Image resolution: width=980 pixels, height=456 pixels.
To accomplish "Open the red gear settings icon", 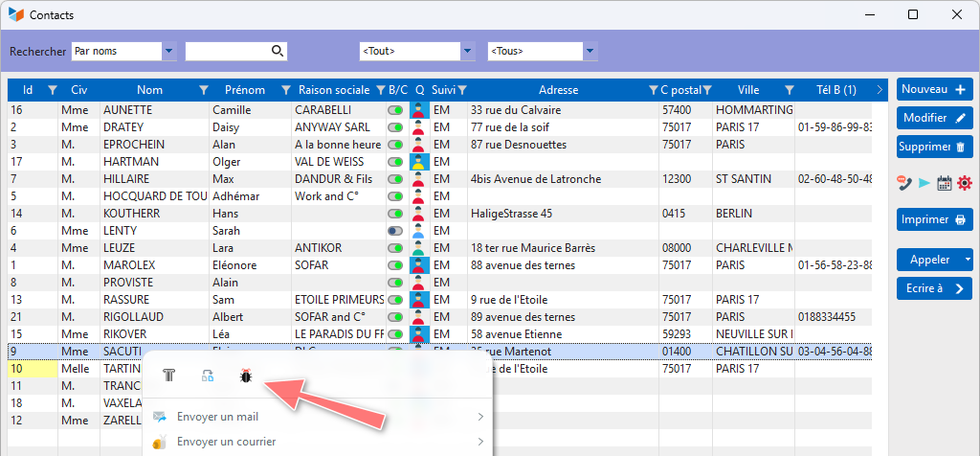I will click(964, 183).
